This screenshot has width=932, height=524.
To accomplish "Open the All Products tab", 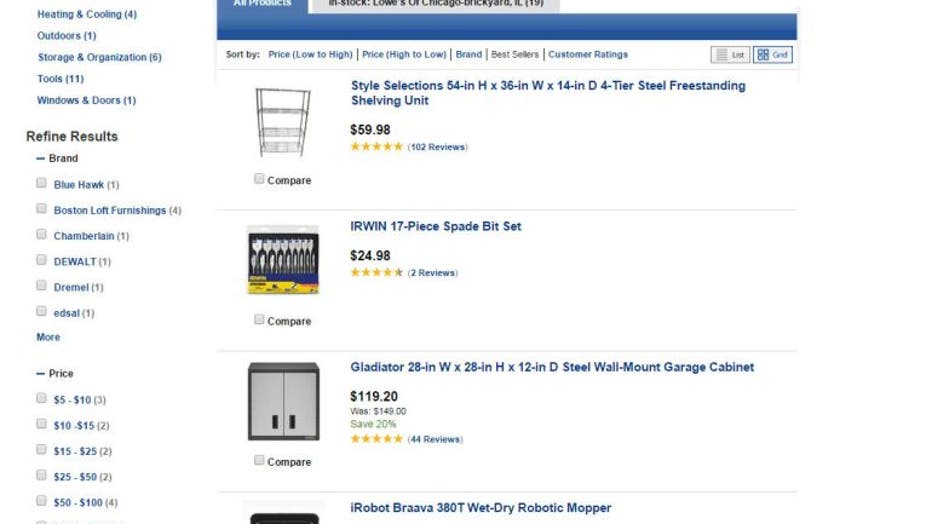I will click(x=262, y=4).
